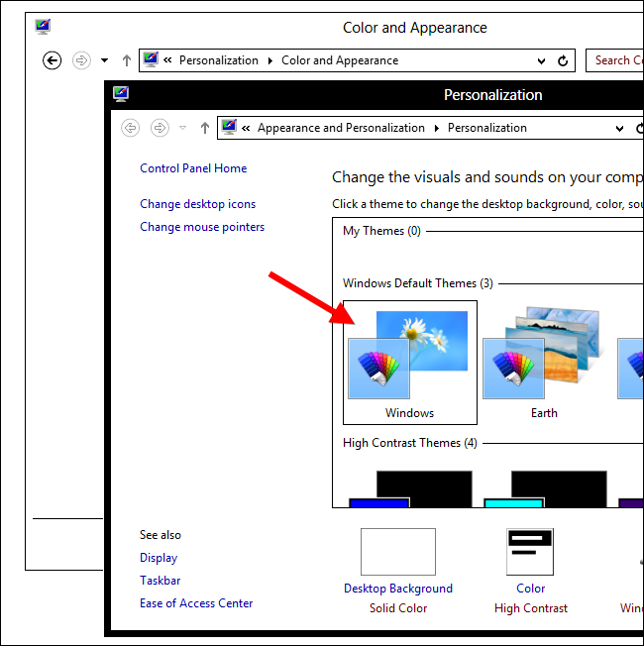Viewport: 644px width, 646px height.
Task: Select the cyan high contrast theme
Action: 545,489
